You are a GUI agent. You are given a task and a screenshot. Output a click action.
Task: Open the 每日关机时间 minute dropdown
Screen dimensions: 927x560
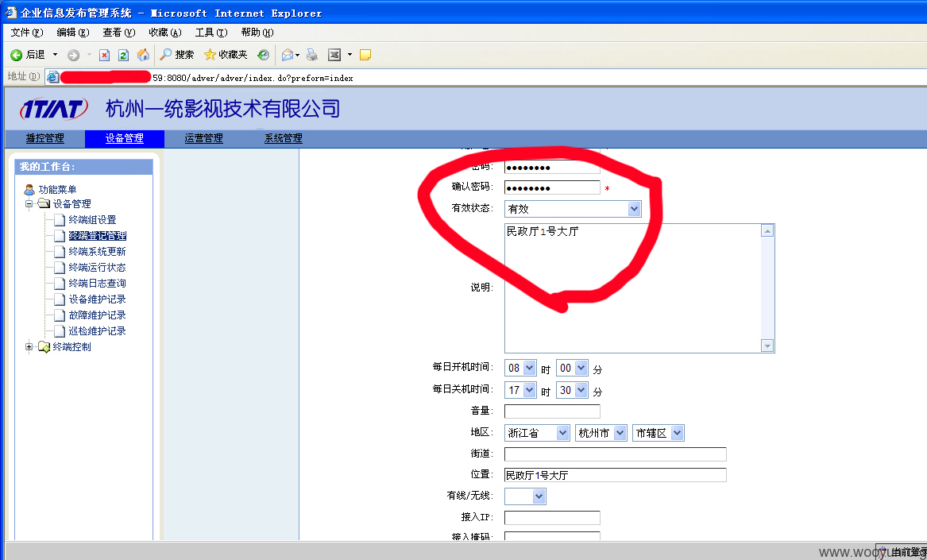[x=572, y=390]
